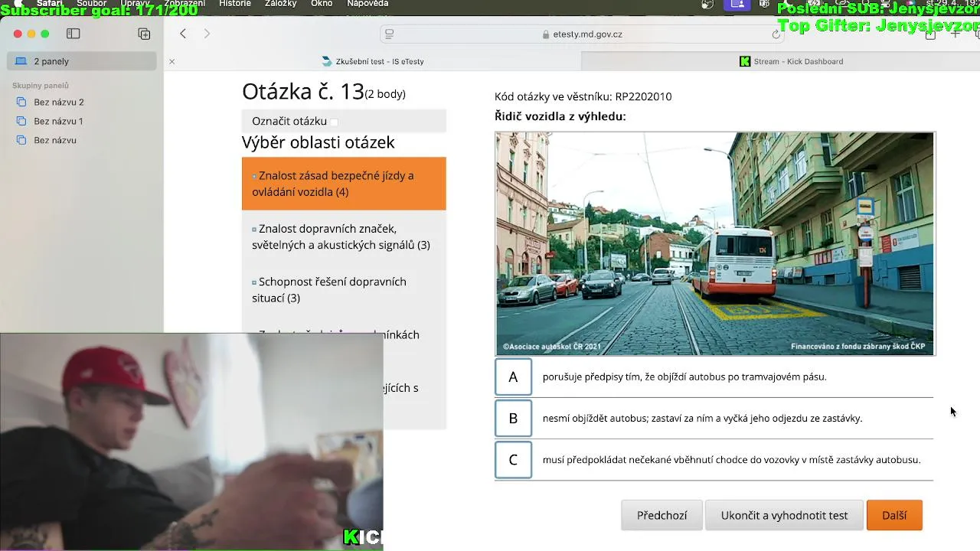The width and height of the screenshot is (980, 551).
Task: Open the Zobrazení menu
Action: 184,4
